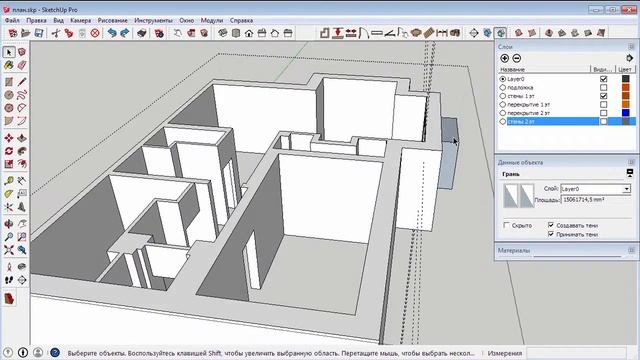
Task: Activate the Push/Pull tool
Action: (22, 138)
